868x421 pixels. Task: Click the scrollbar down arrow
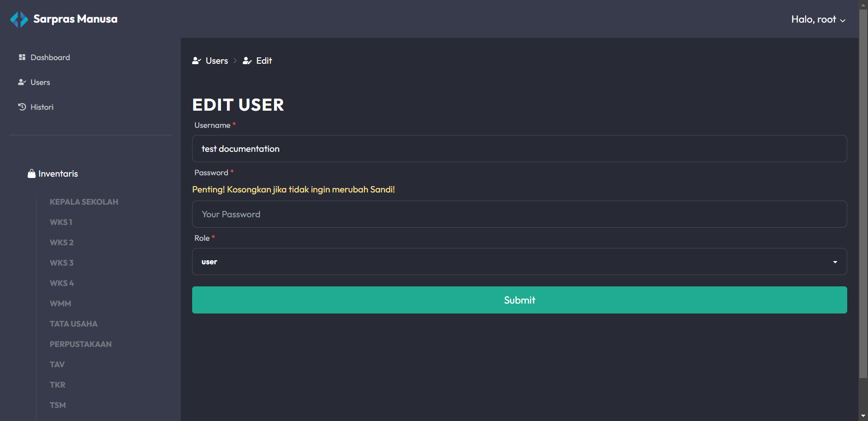[863, 416]
